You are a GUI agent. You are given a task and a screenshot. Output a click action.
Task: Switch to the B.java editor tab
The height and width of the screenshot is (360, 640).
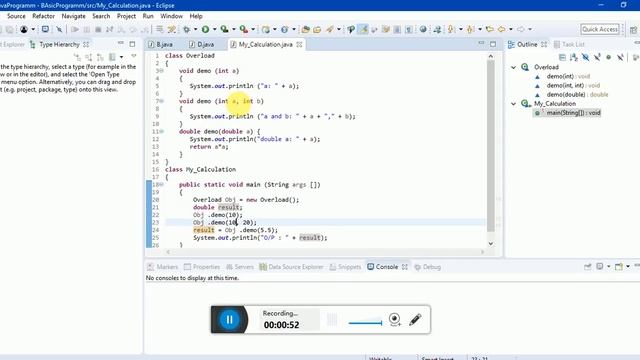tap(161, 44)
